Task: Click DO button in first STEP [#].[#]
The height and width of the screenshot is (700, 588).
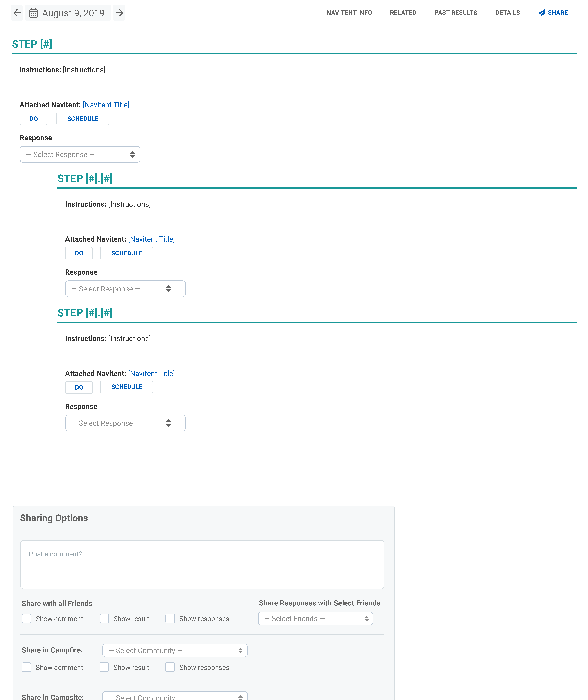Action: click(x=79, y=253)
